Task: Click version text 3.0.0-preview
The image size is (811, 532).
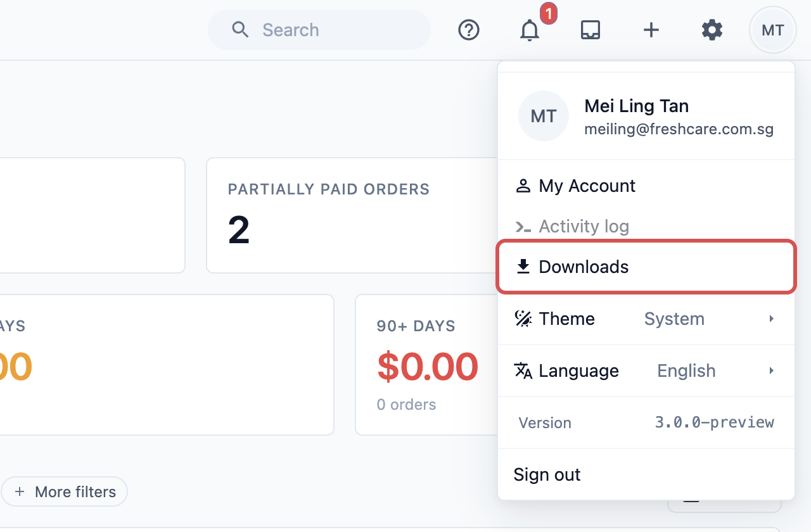Action: [715, 422]
